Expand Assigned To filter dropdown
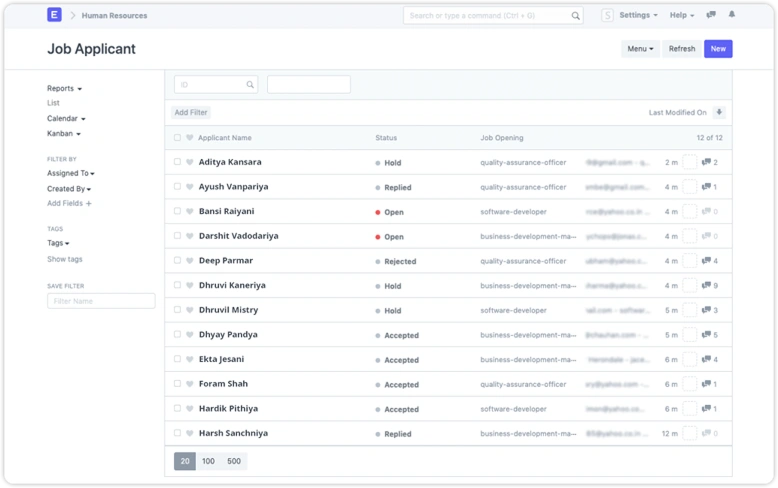This screenshot has width=778, height=488. click(70, 173)
